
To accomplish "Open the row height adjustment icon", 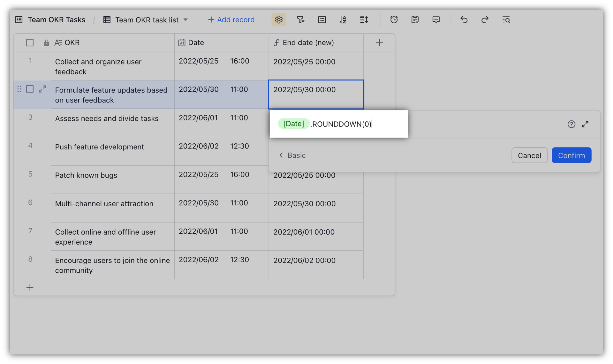I will pos(364,19).
